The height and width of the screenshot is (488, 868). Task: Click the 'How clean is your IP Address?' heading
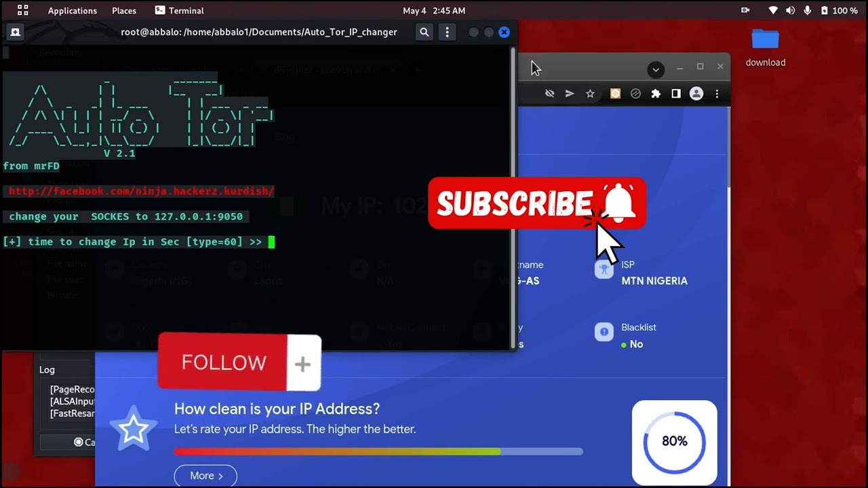277,409
